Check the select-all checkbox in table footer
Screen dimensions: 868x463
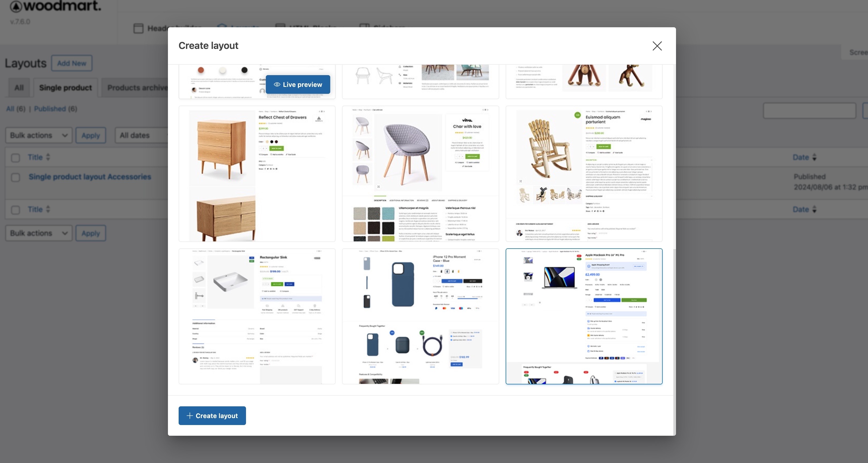[16, 210]
